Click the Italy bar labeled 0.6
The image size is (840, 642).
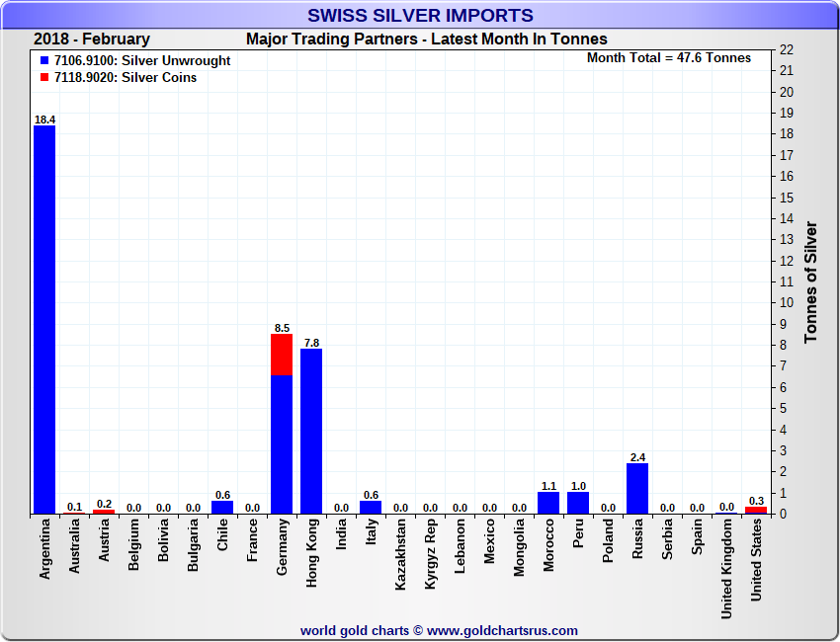tap(371, 508)
